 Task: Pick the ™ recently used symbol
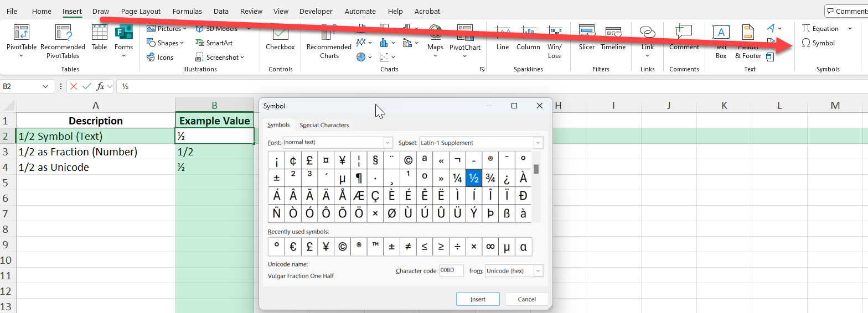[x=375, y=247]
